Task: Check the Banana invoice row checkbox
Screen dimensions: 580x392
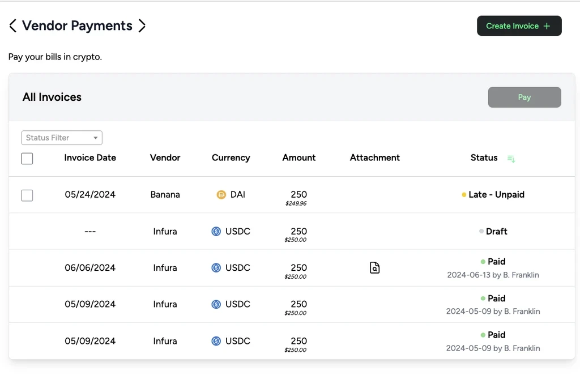Action: click(27, 195)
